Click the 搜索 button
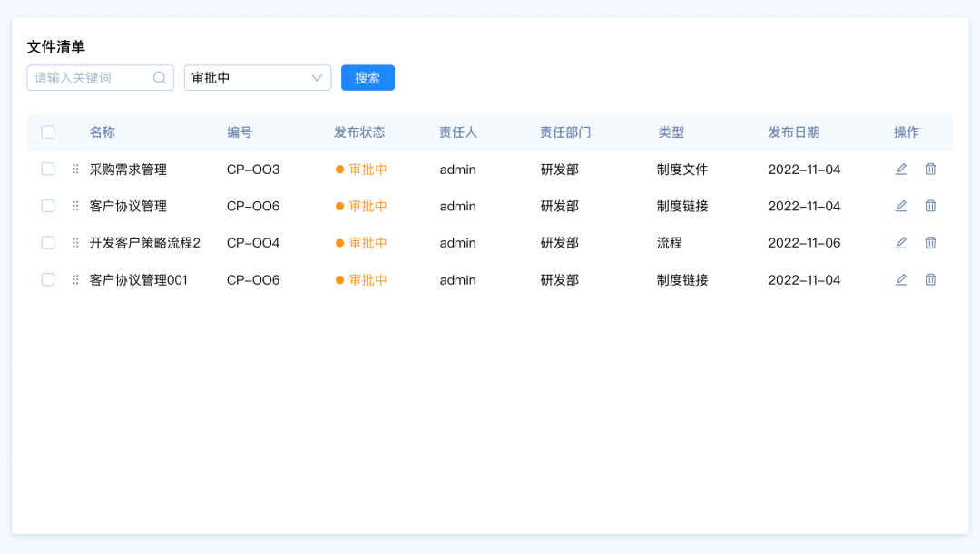The image size is (980, 554). 367,78
